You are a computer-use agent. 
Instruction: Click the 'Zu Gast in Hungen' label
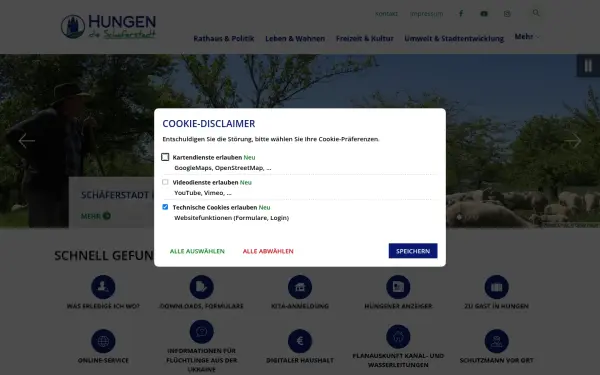tap(496, 306)
